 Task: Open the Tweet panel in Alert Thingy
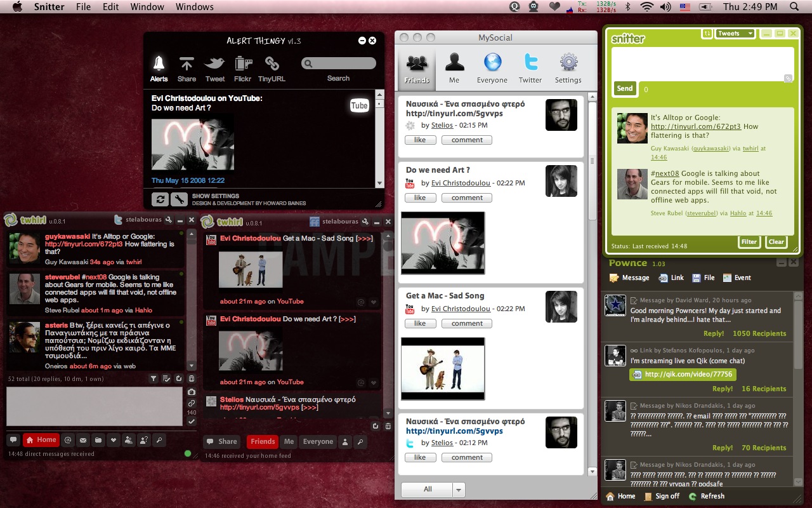tap(214, 69)
